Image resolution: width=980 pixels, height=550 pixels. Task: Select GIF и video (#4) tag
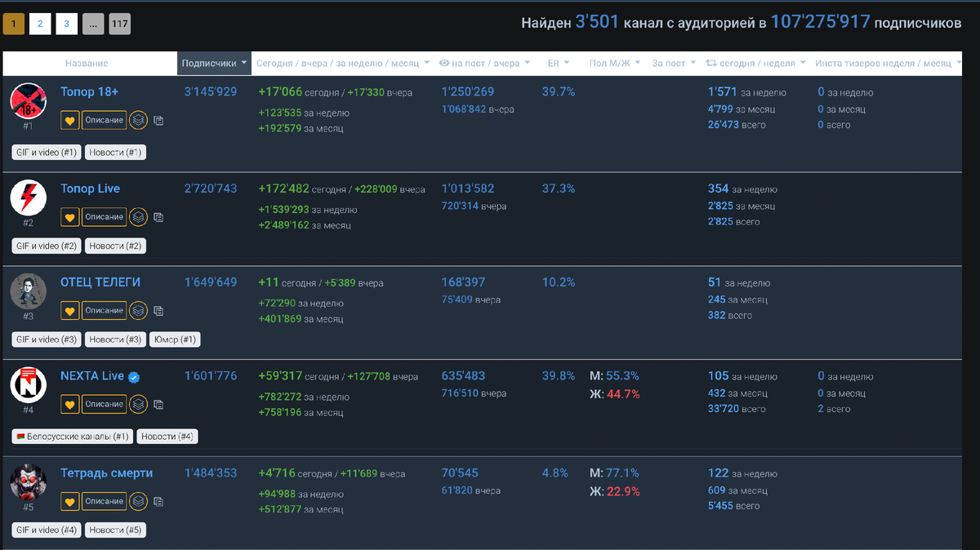[x=47, y=530]
